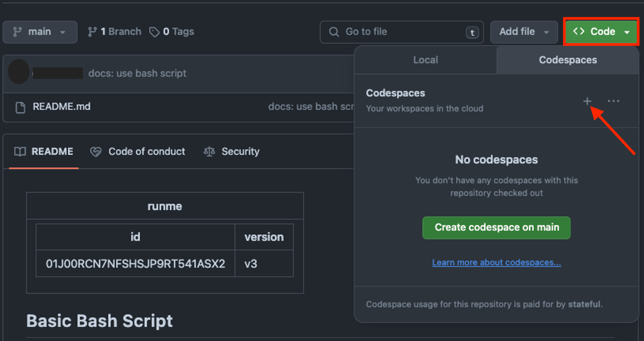
Task: Click the ellipsis icon next to Codespaces
Action: point(613,101)
